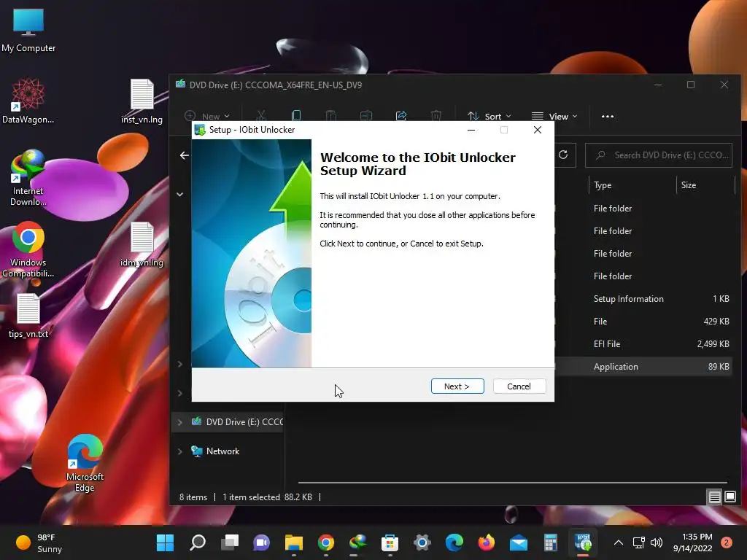Paste icon in File Explorer toolbar

click(331, 116)
